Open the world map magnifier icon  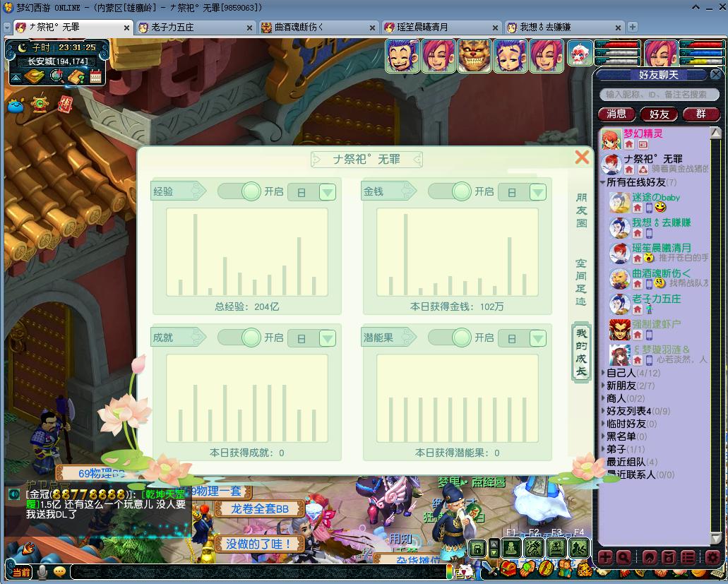coord(57,76)
